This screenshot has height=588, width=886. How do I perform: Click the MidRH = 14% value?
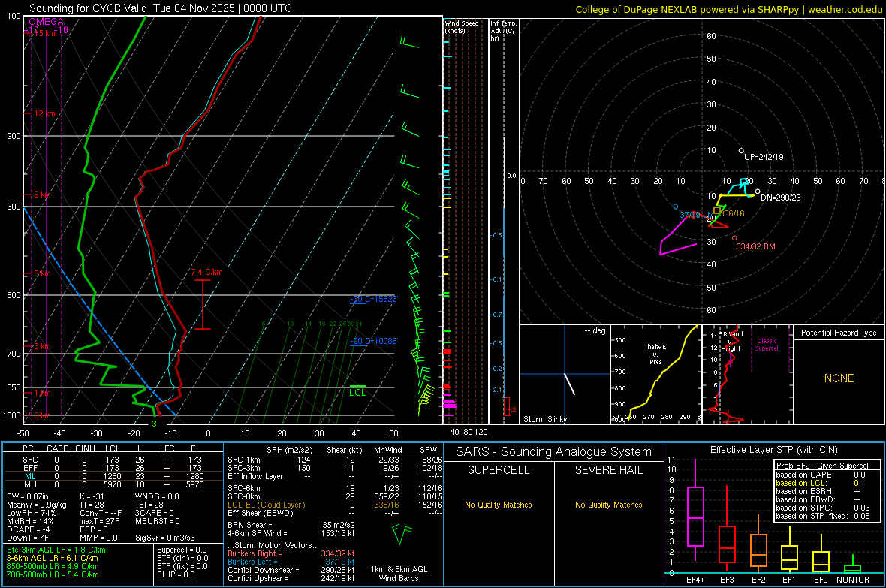click(30, 521)
